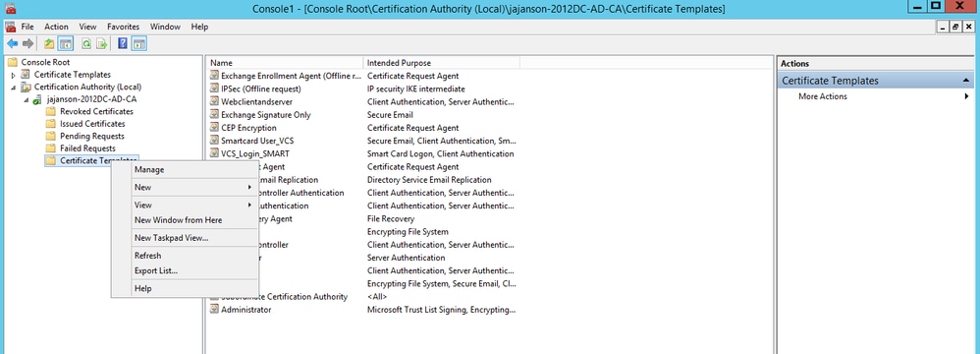
Task: Click the Name column header
Action: [x=285, y=63]
